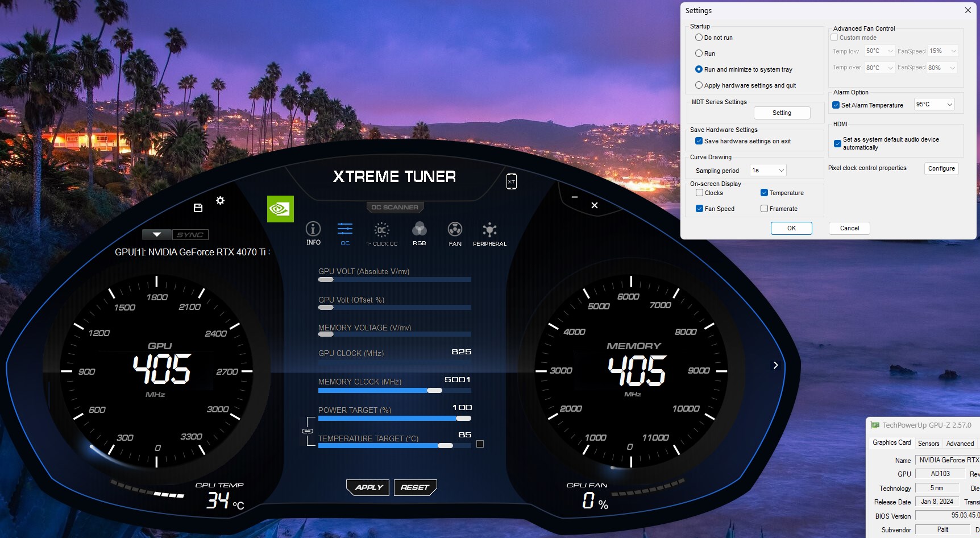The width and height of the screenshot is (980, 538).
Task: Open the FanSpeed 80% dropdown
Action: click(943, 68)
